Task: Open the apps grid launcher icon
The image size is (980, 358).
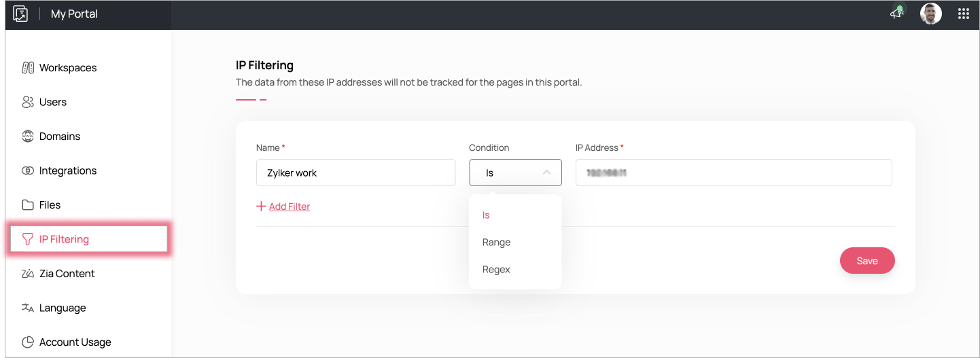Action: [963, 14]
